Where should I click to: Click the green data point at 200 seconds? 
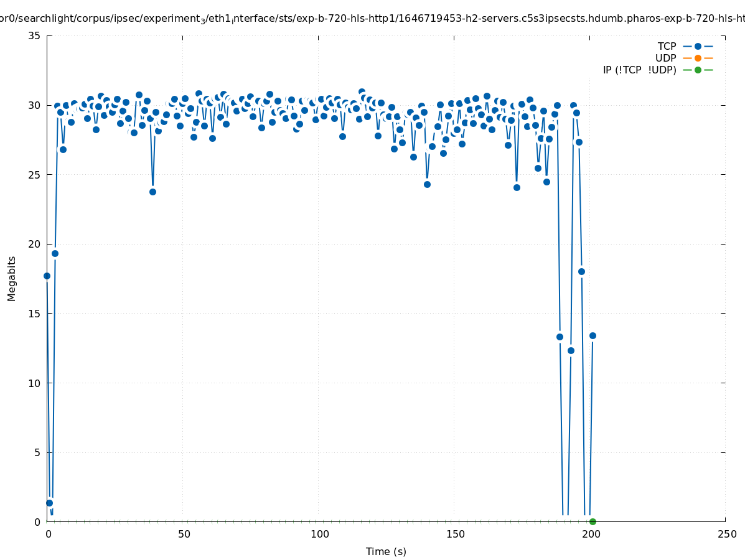593,521
